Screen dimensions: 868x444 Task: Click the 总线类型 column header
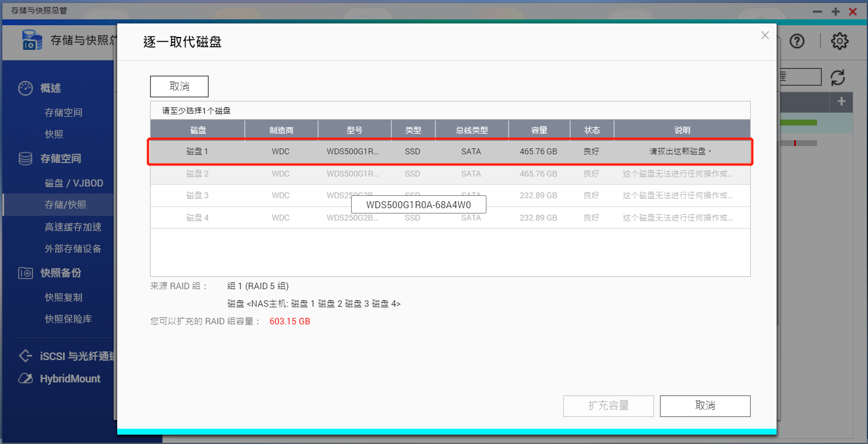point(472,130)
